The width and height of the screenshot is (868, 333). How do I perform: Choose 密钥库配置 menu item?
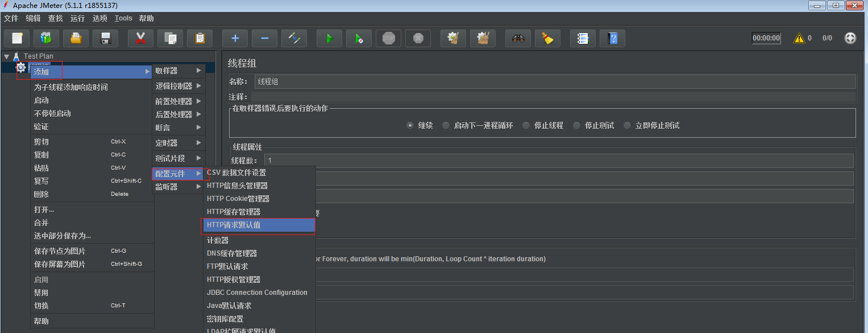[259, 319]
